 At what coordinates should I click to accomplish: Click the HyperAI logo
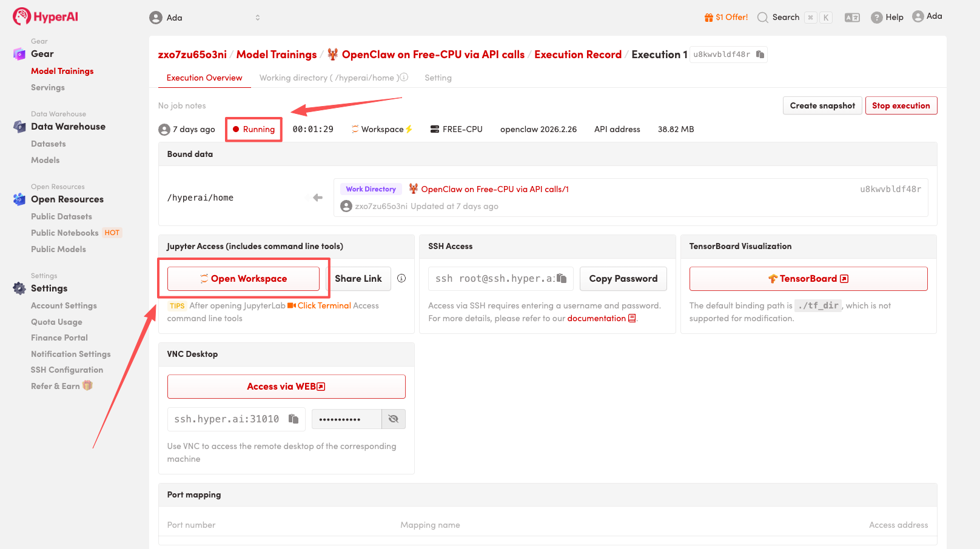[x=45, y=16]
